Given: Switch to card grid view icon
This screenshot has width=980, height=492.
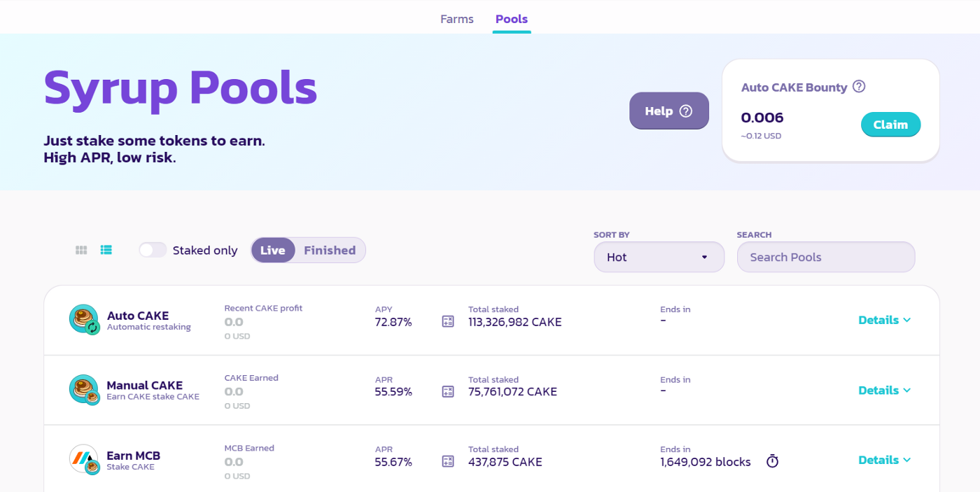Looking at the screenshot, I should [x=81, y=250].
